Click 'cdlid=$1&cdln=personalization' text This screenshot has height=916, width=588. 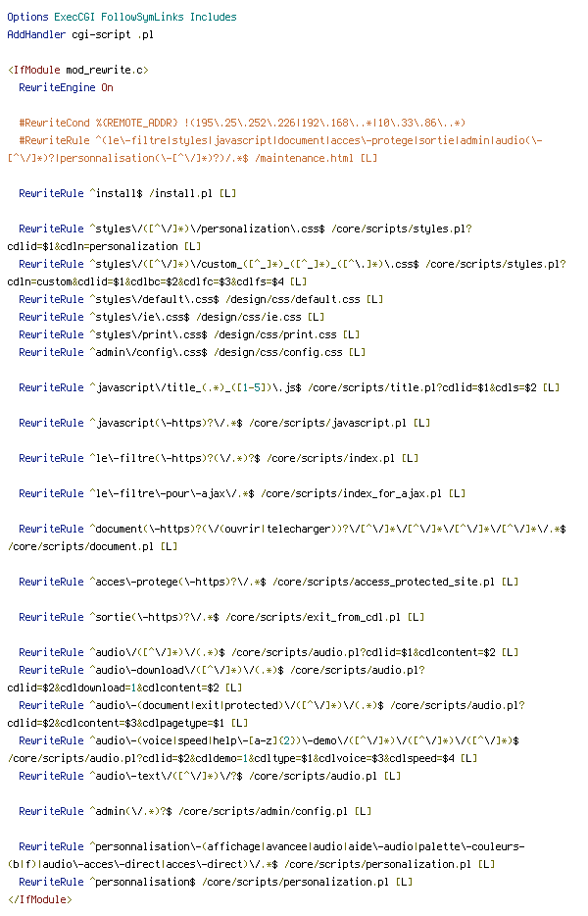click(x=92, y=246)
